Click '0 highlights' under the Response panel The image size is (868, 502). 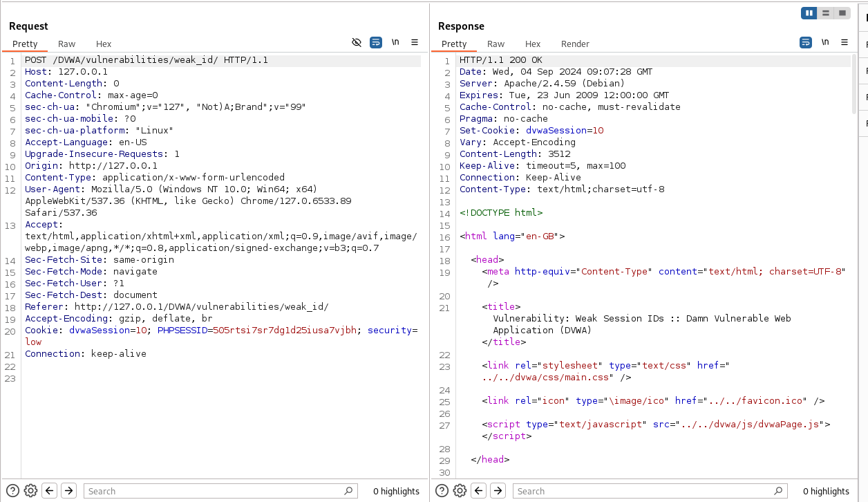(x=826, y=491)
